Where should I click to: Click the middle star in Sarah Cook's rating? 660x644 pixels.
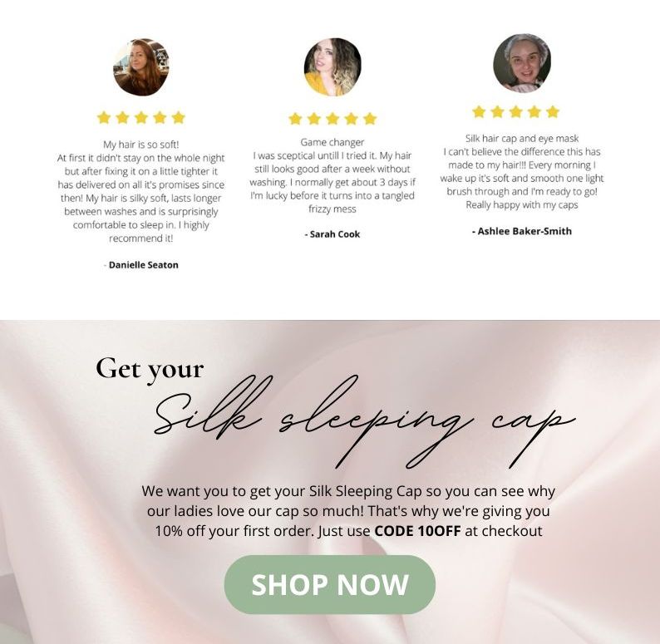332,119
